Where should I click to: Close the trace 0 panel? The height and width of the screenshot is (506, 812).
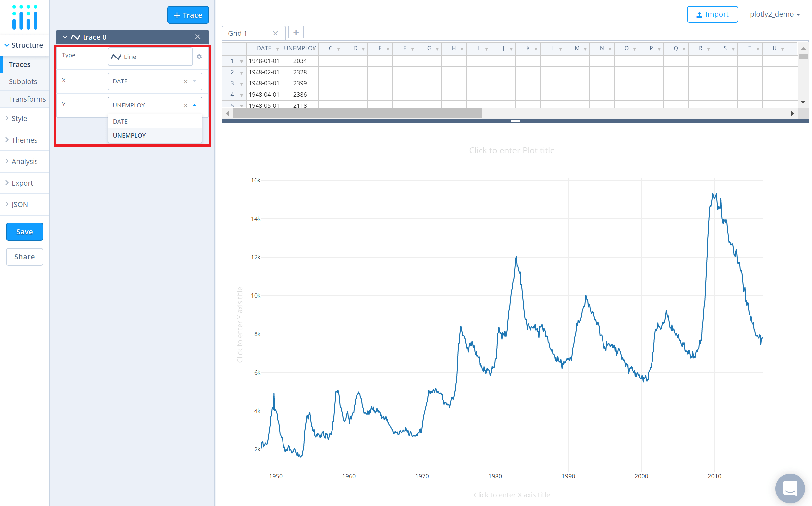(198, 37)
